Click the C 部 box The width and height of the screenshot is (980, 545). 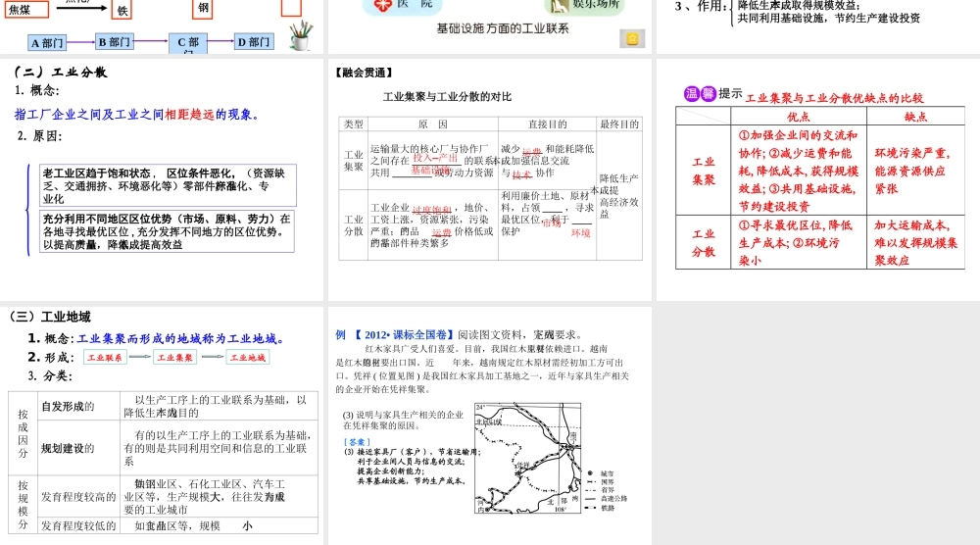tap(188, 43)
